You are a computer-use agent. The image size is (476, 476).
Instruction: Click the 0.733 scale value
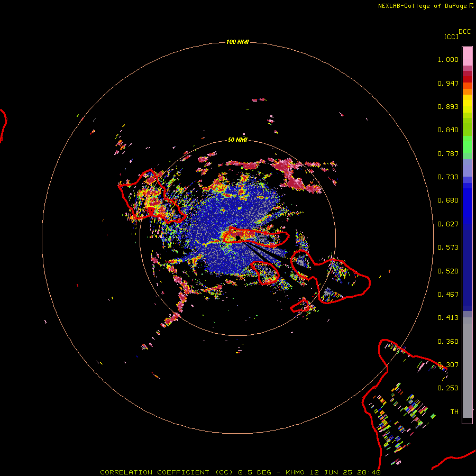click(x=448, y=177)
